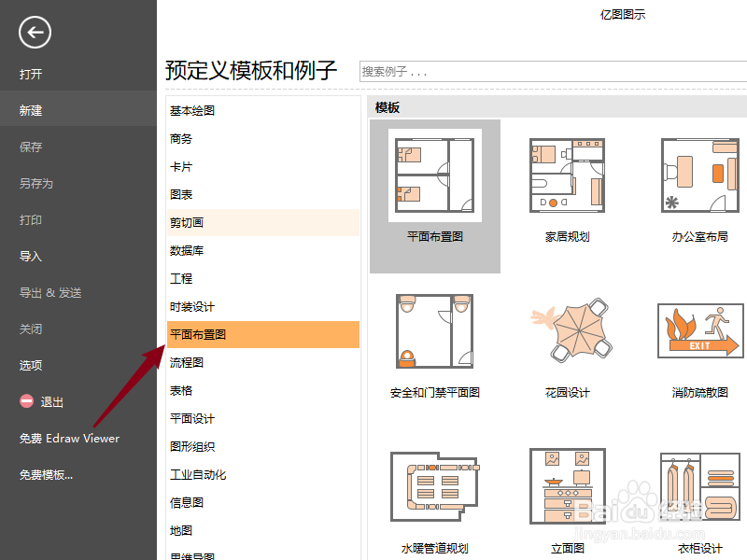The height and width of the screenshot is (560, 747).
Task: Select the 安全和门禁平面图 template
Action: click(434, 331)
